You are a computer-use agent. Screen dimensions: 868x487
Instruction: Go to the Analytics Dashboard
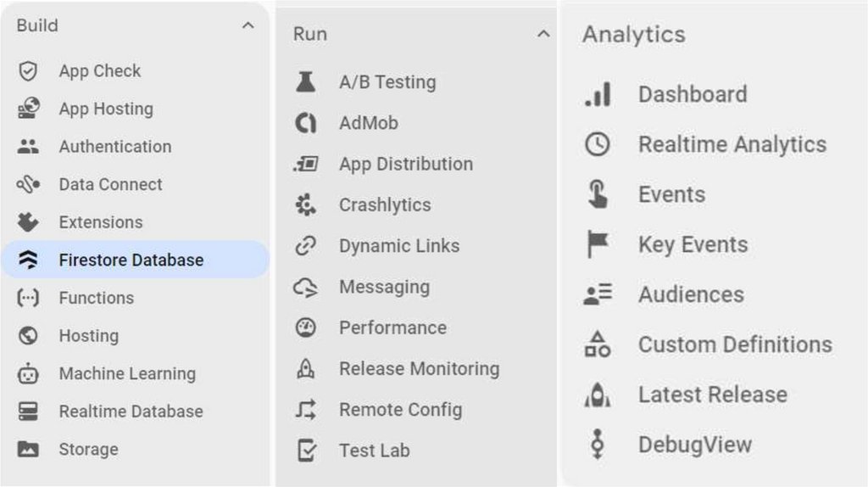pyautogui.click(x=692, y=94)
